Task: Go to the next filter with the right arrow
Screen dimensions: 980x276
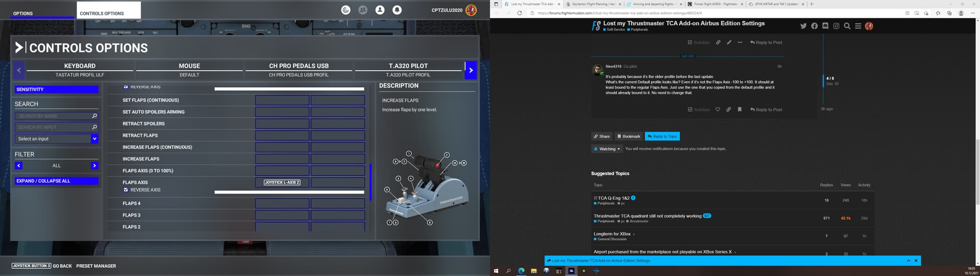Action: [94, 166]
